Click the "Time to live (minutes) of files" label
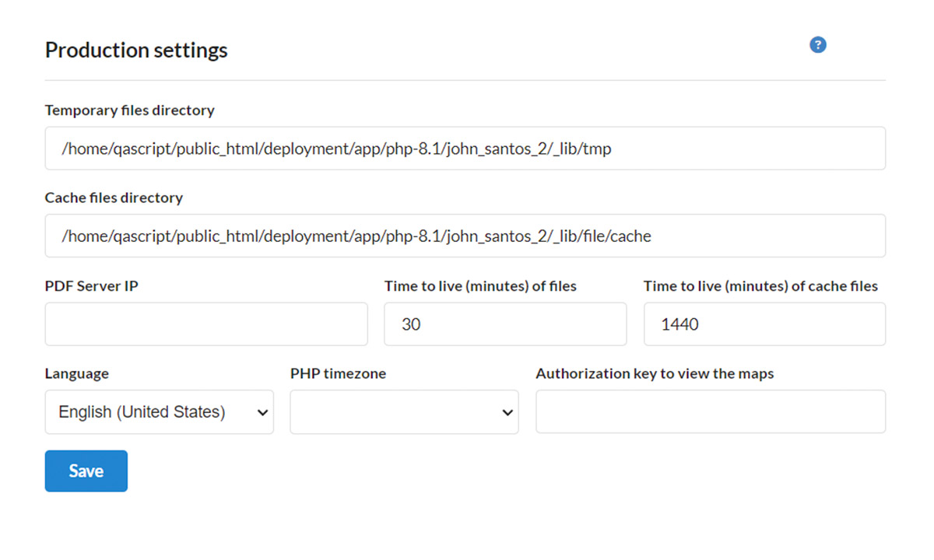This screenshot has width=934, height=560. pos(480,286)
